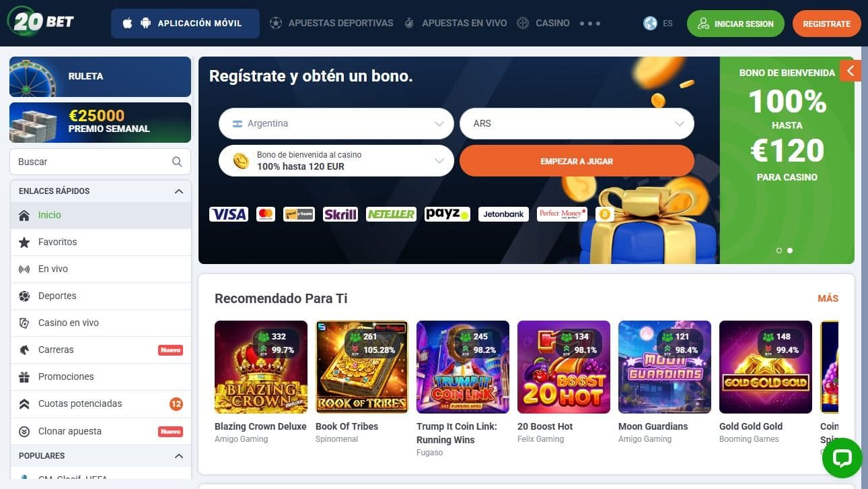Click the Favoritos star icon
The image size is (868, 489).
click(24, 242)
